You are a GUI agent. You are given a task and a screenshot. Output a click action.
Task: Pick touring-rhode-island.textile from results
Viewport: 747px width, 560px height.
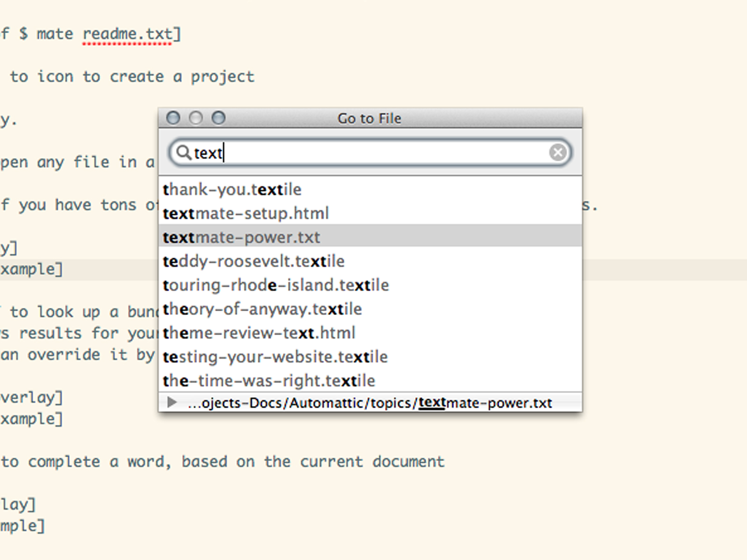coord(275,285)
